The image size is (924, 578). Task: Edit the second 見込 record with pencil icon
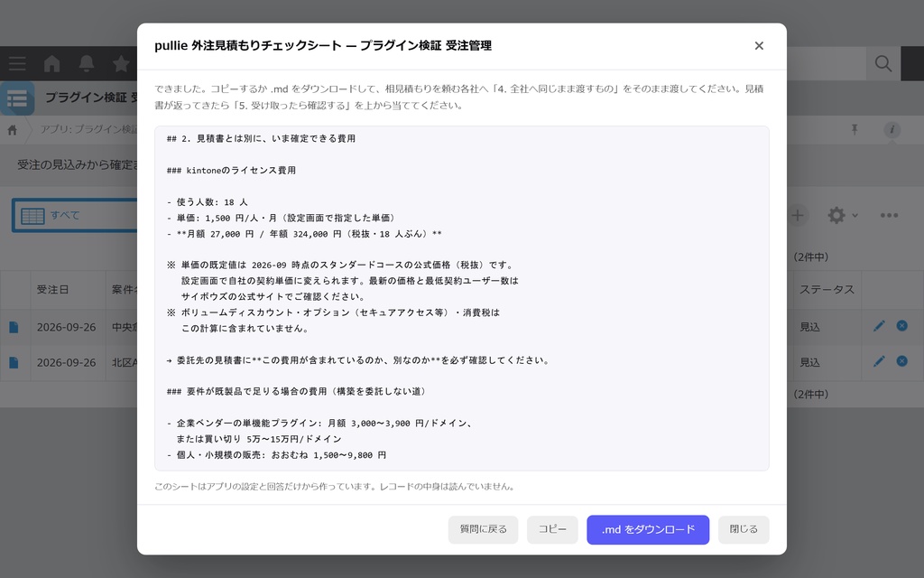click(879, 361)
